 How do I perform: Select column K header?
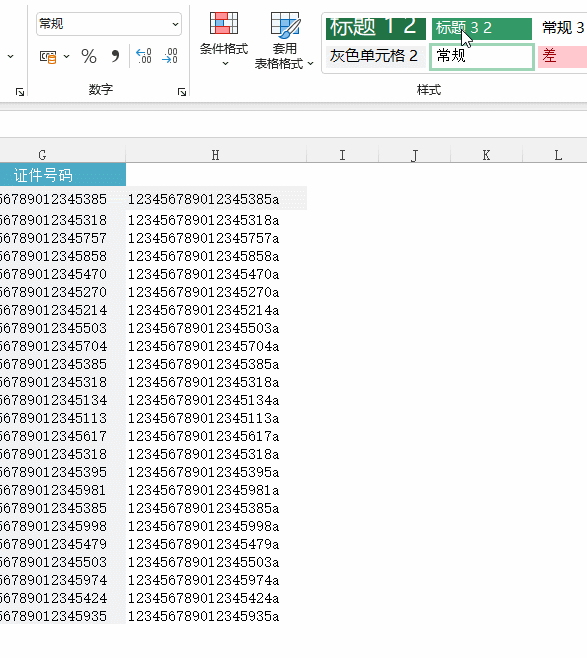486,155
